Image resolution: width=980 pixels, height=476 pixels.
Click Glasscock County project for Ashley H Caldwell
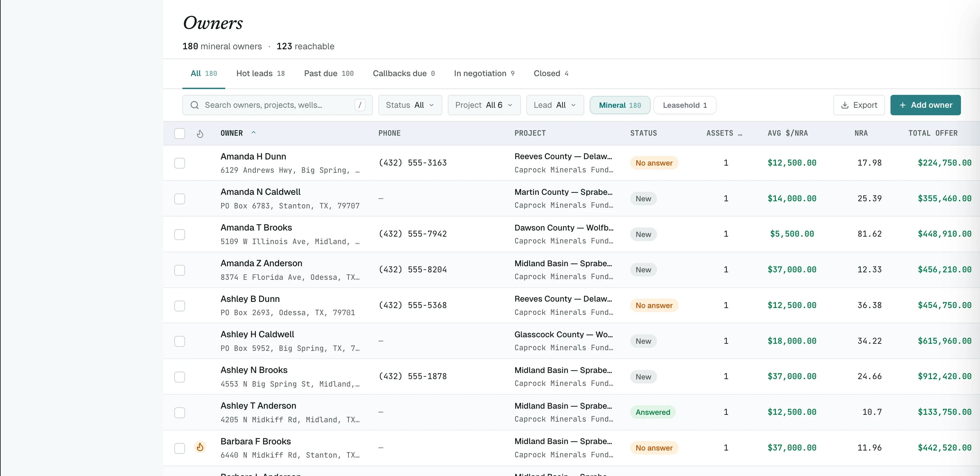(563, 334)
